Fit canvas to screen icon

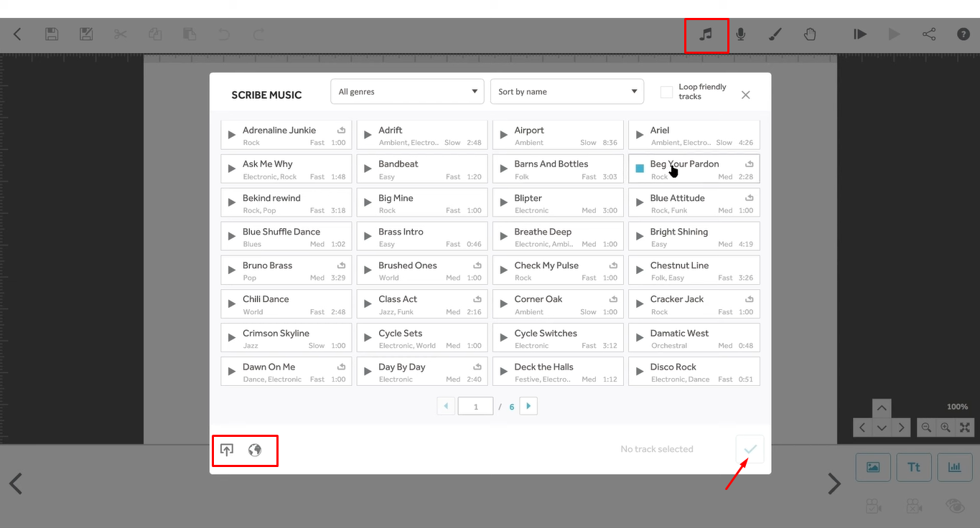[965, 428]
